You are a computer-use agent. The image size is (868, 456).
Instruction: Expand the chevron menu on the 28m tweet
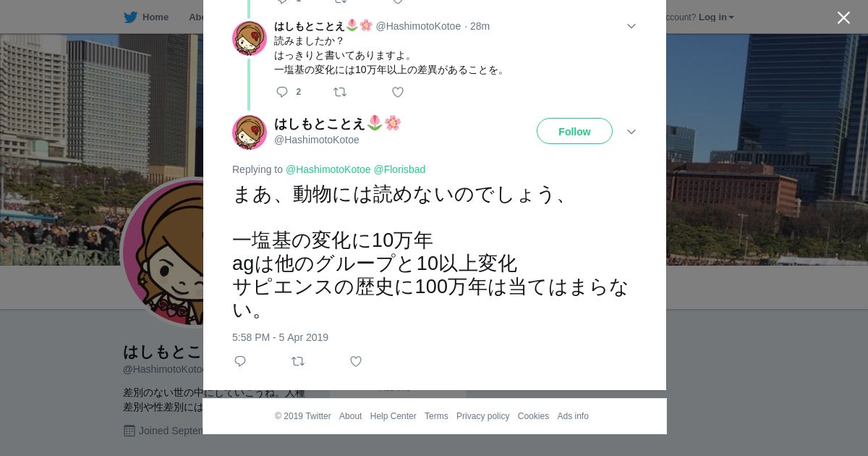[631, 26]
